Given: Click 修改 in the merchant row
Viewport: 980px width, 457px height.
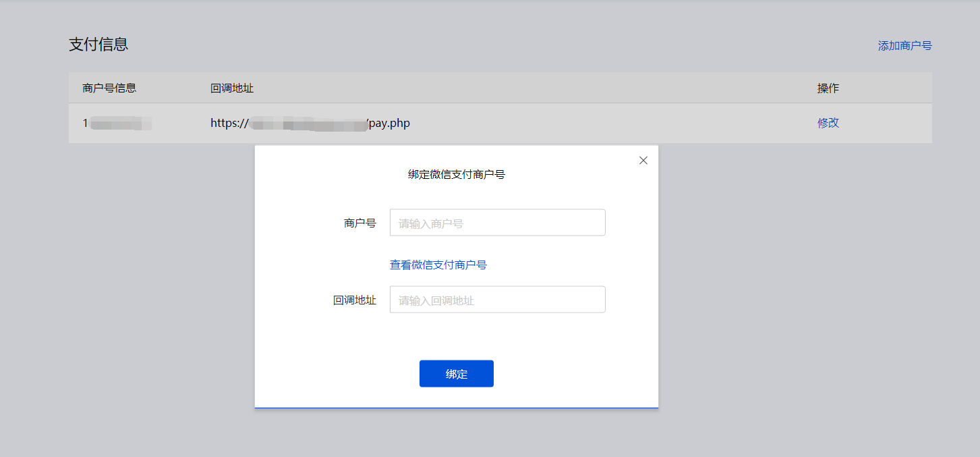Looking at the screenshot, I should pyautogui.click(x=828, y=123).
